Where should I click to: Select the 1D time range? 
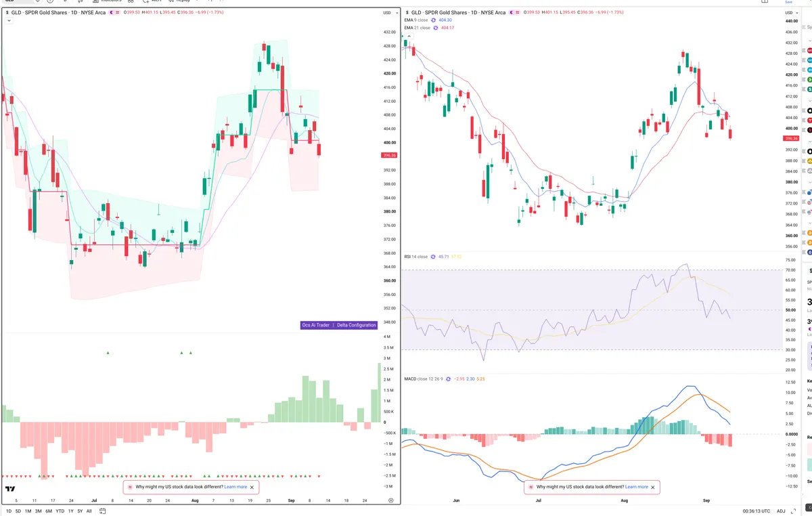click(x=9, y=511)
